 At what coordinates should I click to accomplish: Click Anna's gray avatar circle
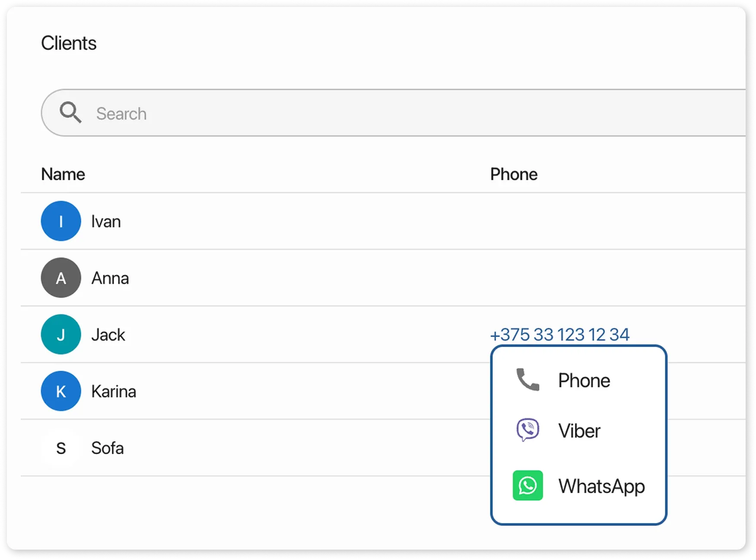pyautogui.click(x=61, y=278)
